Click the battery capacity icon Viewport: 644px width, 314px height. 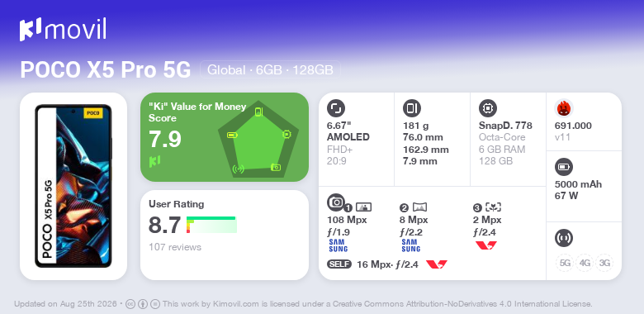563,167
